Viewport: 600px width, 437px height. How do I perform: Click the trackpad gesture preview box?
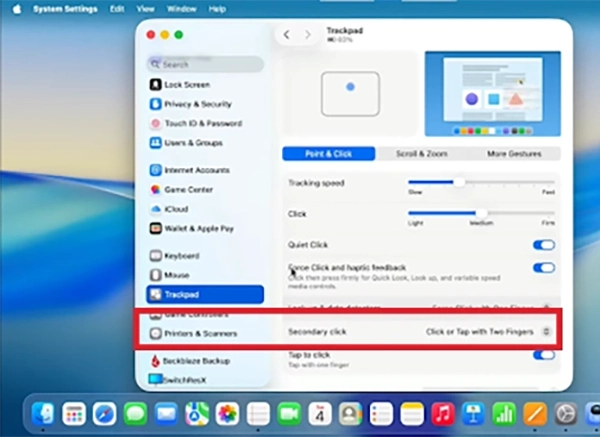(x=351, y=94)
